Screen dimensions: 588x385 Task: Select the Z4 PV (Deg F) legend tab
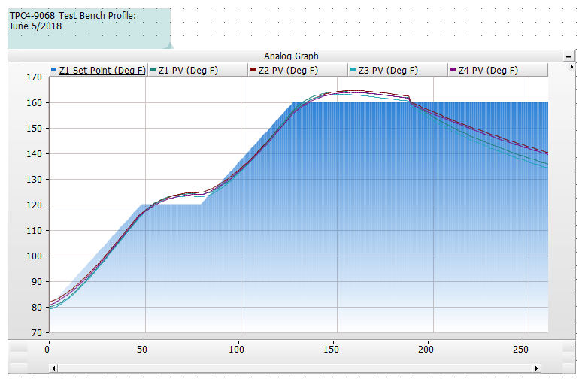pyautogui.click(x=498, y=70)
